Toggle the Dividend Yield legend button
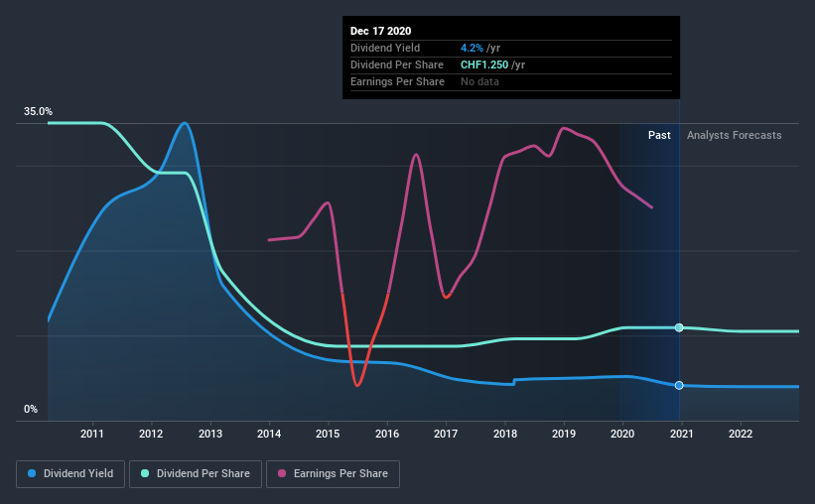This screenshot has height=504, width=815. click(70, 474)
